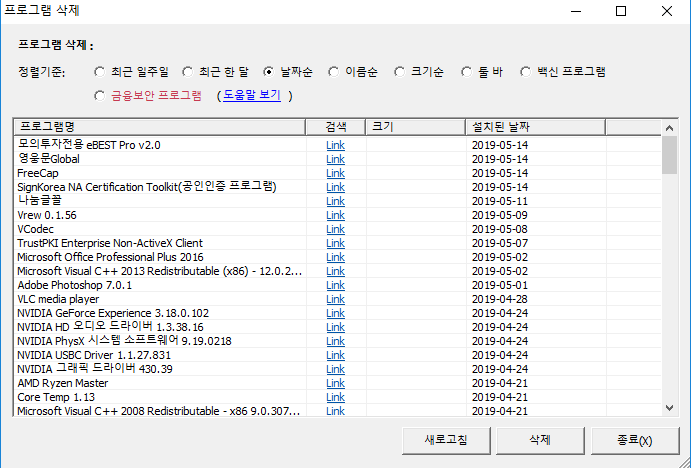Screen dimensions: 691x468
Task: Click the vertical scrollbar thumb
Action: (x=669, y=155)
